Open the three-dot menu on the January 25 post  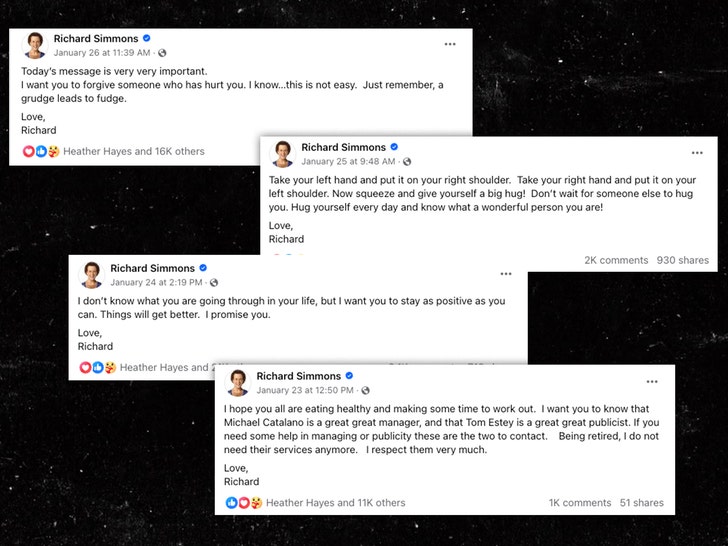pos(697,153)
